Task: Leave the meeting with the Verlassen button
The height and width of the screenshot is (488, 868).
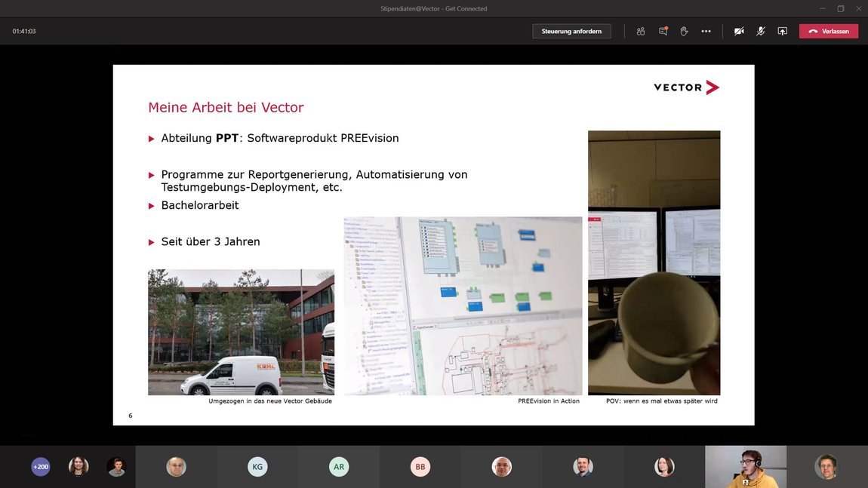Action: pos(828,32)
